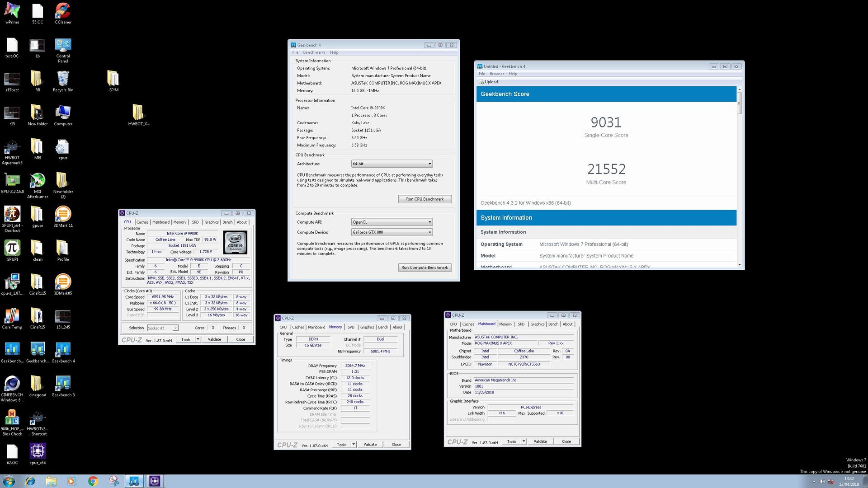Open the CineR15 folder on desktop
This screenshot has width=868, height=488.
coord(38,319)
